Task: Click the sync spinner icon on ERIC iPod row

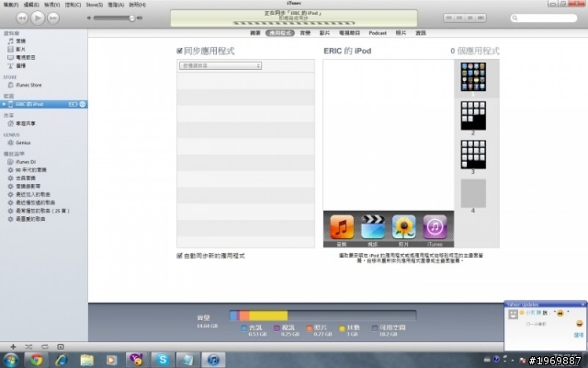Action: point(83,104)
